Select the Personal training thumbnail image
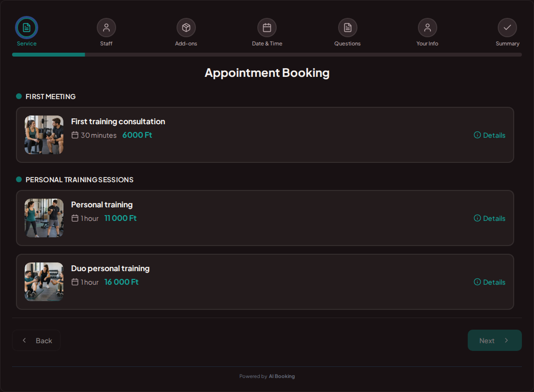The image size is (534, 392). click(x=44, y=218)
